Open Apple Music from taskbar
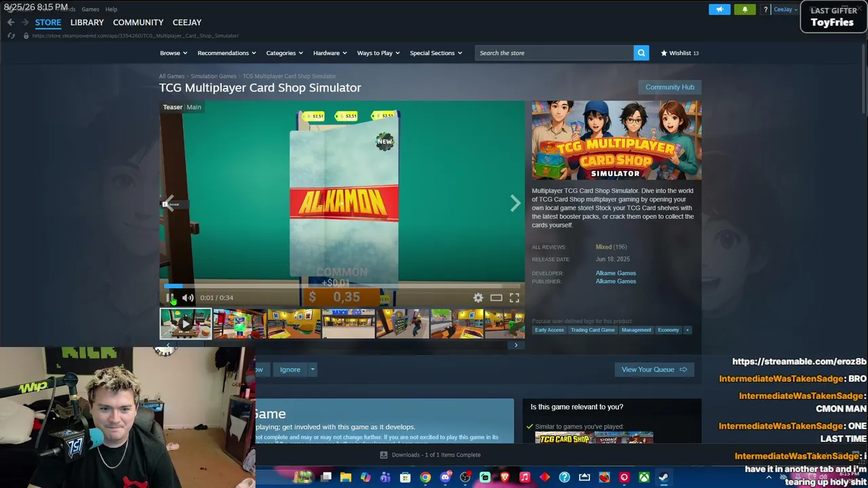This screenshot has width=868, height=488. [x=524, y=477]
